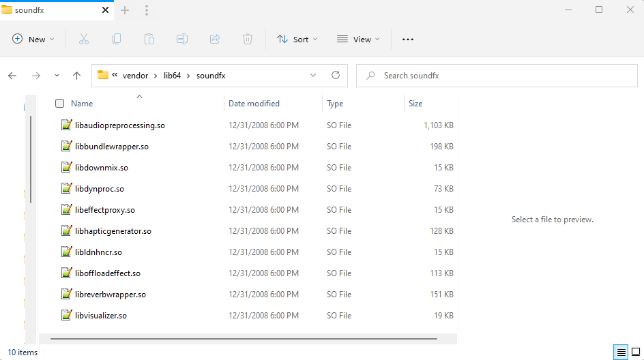Sort by the Name column header
This screenshot has height=360, width=644.
[x=82, y=104]
